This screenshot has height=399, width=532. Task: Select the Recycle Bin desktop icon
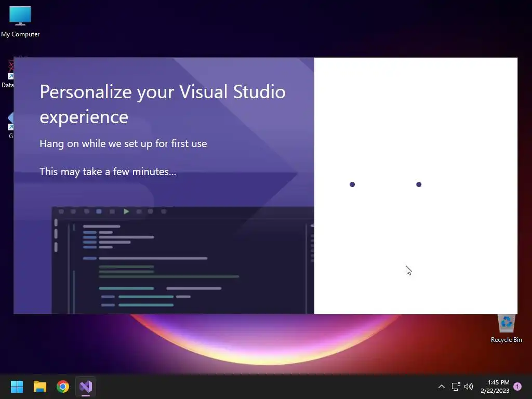click(x=506, y=329)
